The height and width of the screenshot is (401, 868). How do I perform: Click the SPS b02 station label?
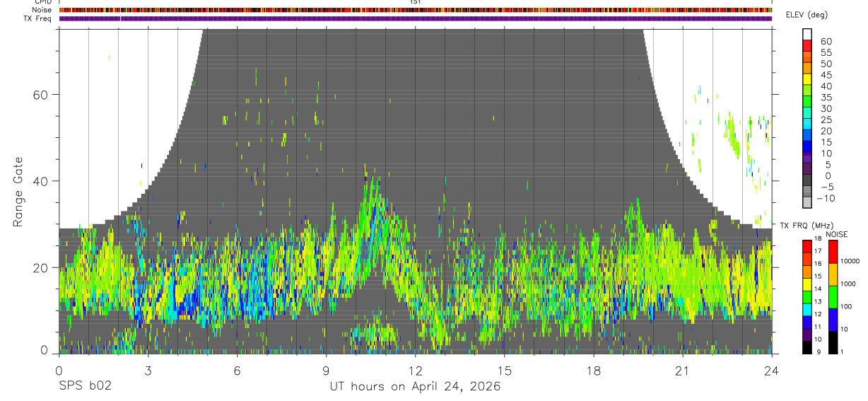point(86,386)
